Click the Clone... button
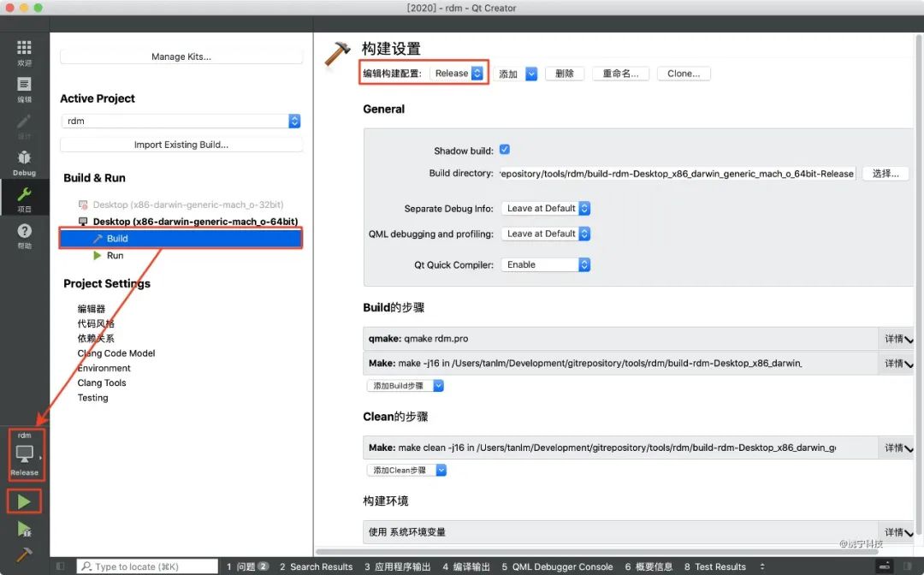The image size is (924, 575). click(x=684, y=74)
